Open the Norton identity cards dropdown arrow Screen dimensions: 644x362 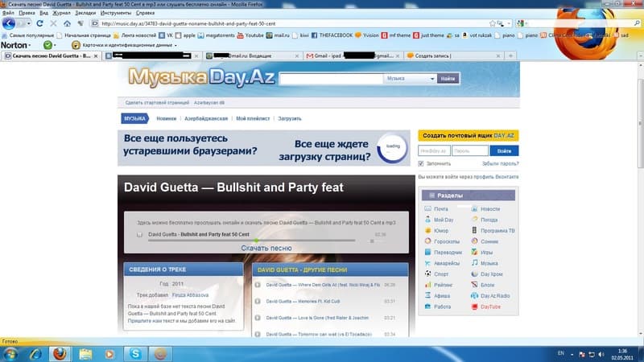point(175,45)
